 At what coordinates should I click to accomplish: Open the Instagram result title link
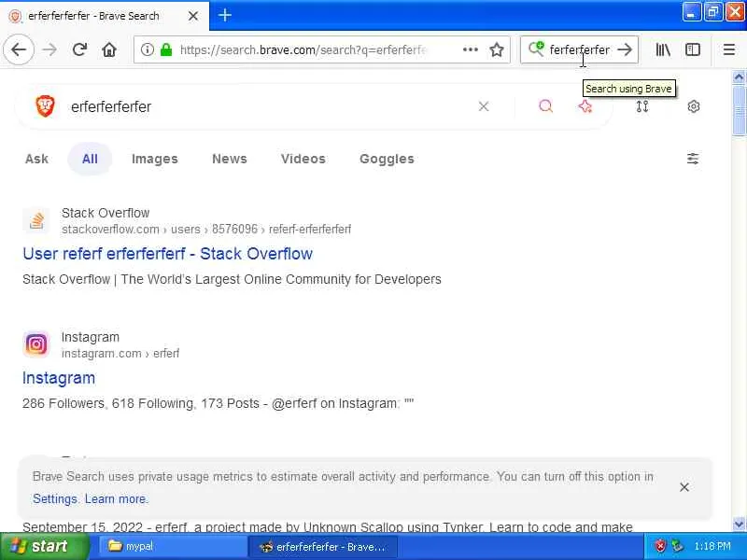coord(59,378)
